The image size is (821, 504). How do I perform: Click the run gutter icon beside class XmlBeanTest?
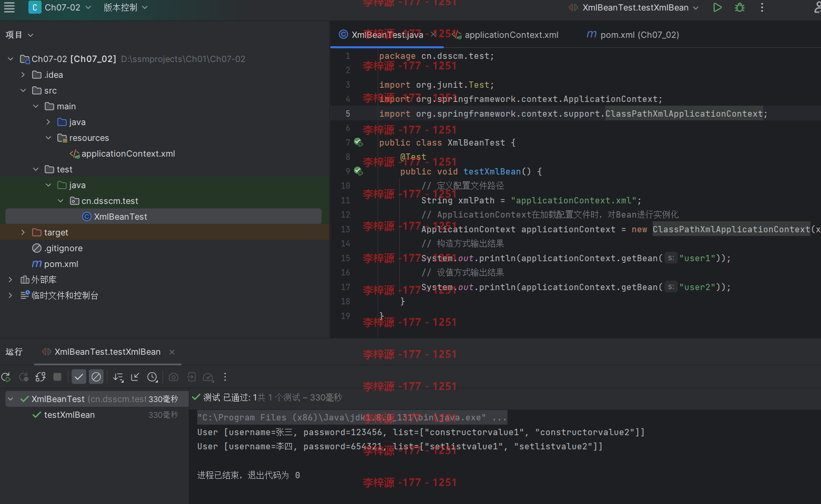click(358, 142)
